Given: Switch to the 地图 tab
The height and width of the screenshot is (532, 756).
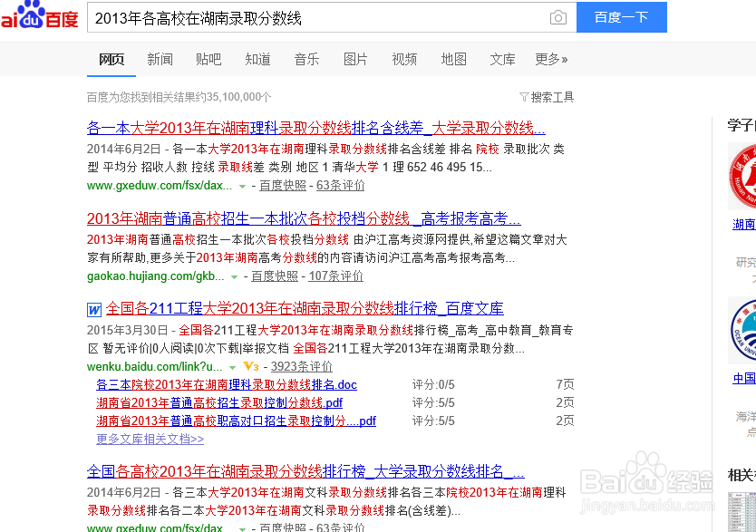Looking at the screenshot, I should tap(454, 59).
